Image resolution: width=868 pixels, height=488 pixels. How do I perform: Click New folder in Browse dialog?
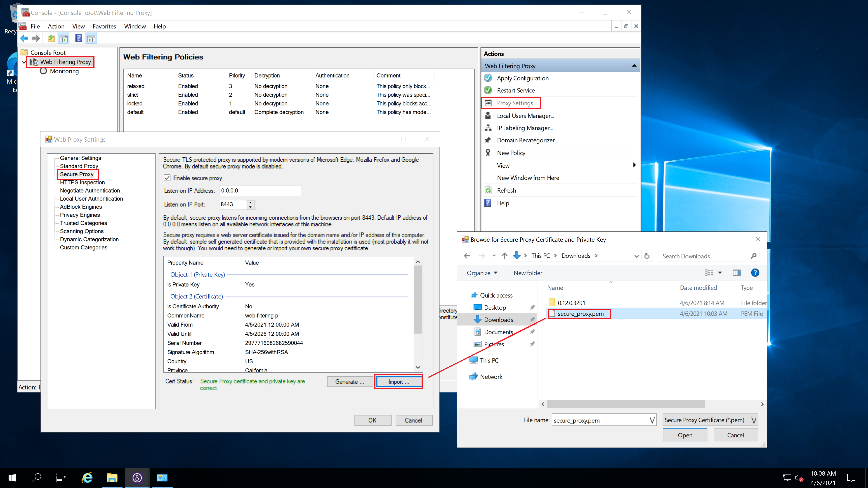528,273
